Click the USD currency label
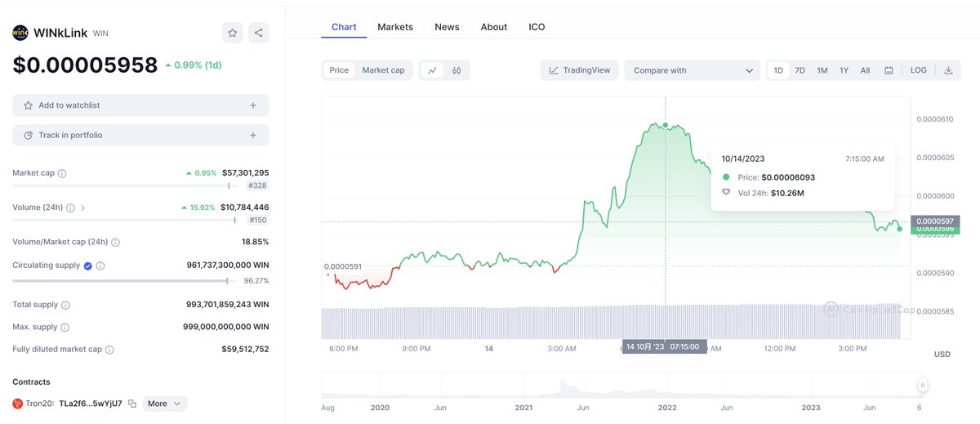Screen dimensions: 980x424 coord(942,354)
